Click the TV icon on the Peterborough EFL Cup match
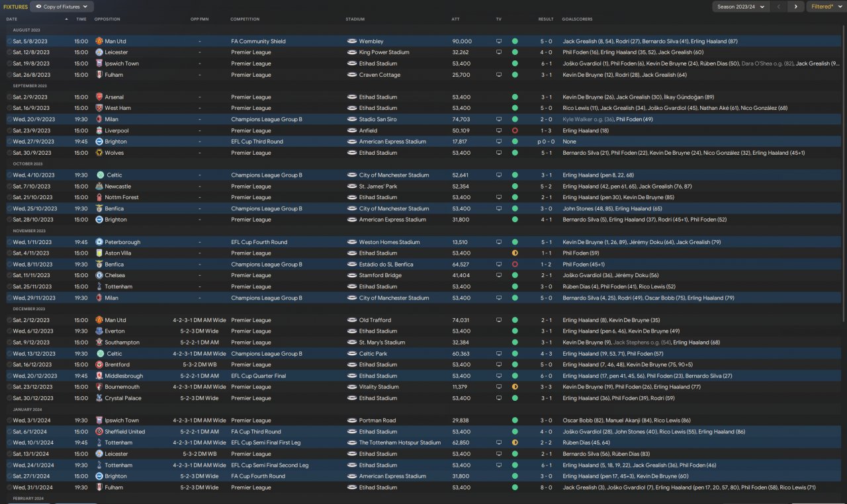 pos(499,242)
